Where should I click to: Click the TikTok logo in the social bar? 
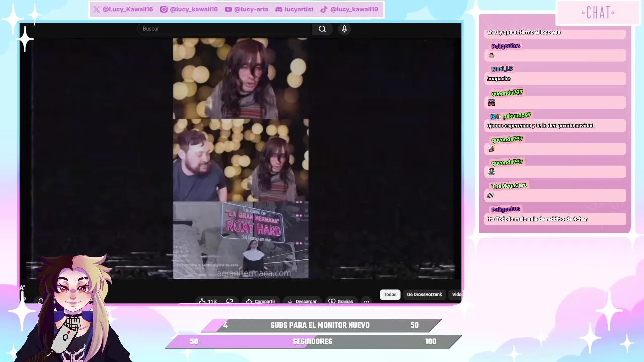point(324,9)
